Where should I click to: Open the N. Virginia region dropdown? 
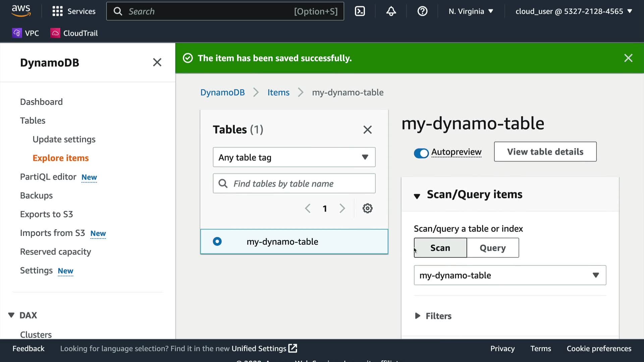click(x=471, y=11)
